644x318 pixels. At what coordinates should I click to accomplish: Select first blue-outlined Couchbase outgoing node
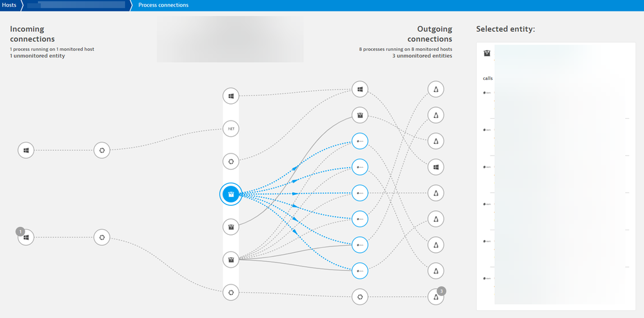click(x=360, y=141)
